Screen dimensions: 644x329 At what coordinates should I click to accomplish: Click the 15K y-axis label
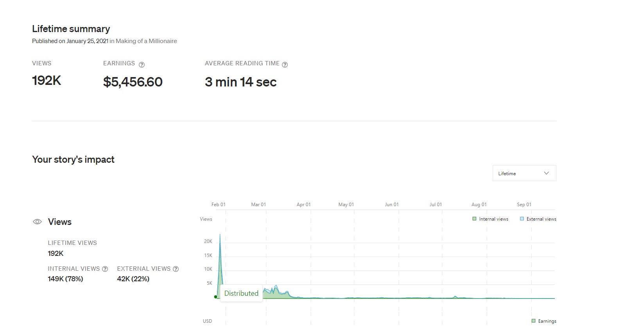tap(208, 255)
